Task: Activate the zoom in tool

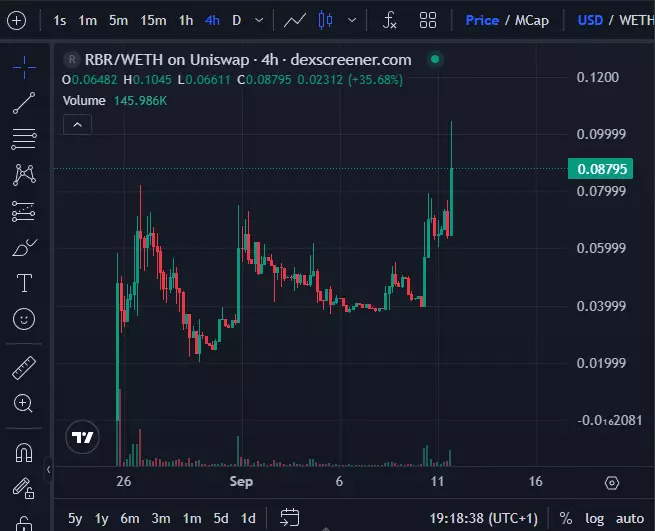Action: pyautogui.click(x=23, y=404)
